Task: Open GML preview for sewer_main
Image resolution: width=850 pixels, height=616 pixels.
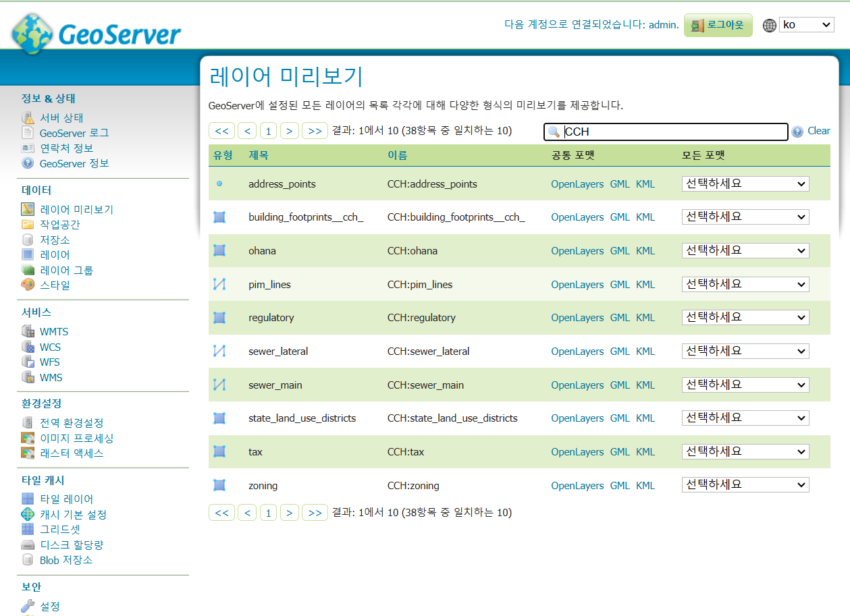Action: 620,385
